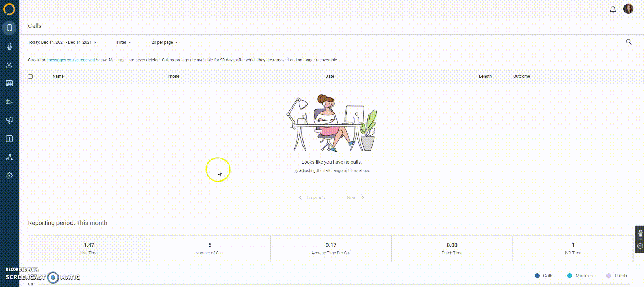Expand the date range dropdown

click(x=62, y=42)
